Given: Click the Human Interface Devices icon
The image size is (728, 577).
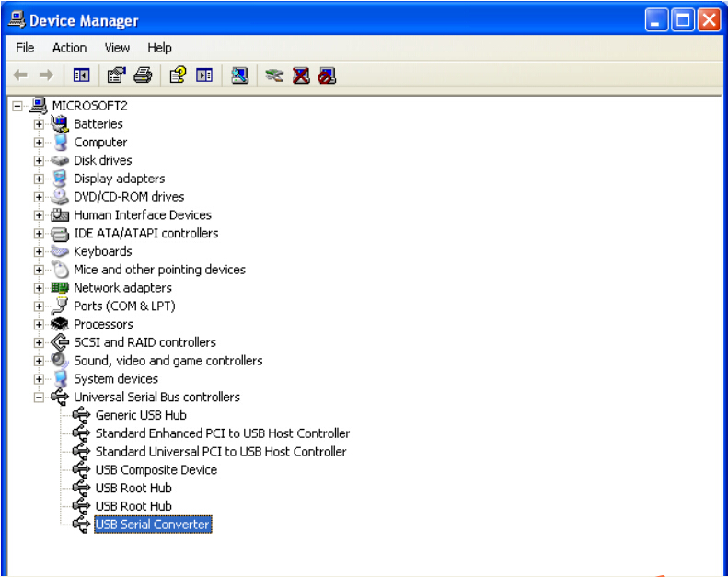Looking at the screenshot, I should point(60,215).
